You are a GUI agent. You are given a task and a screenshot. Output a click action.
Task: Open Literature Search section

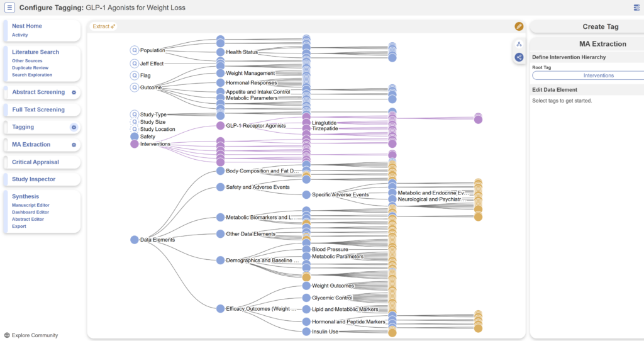pyautogui.click(x=35, y=52)
